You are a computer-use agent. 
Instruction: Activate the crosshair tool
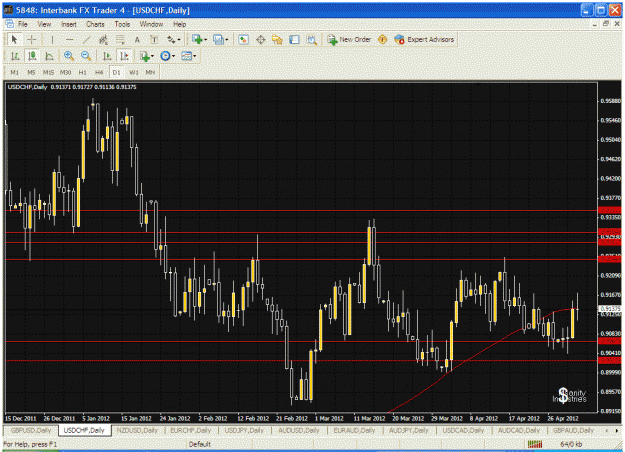tap(32, 39)
